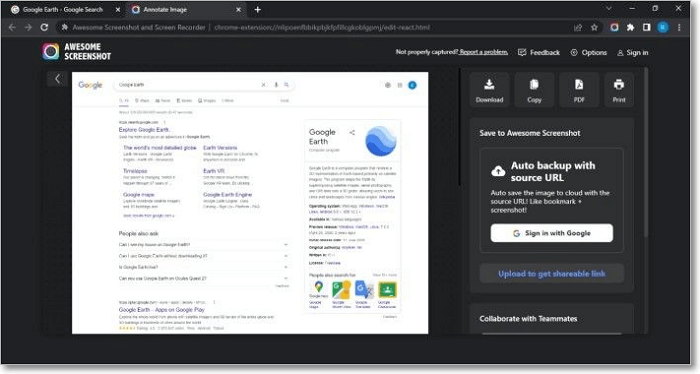This screenshot has height=374, width=700.
Task: Open the Report a problem link
Action: click(484, 52)
